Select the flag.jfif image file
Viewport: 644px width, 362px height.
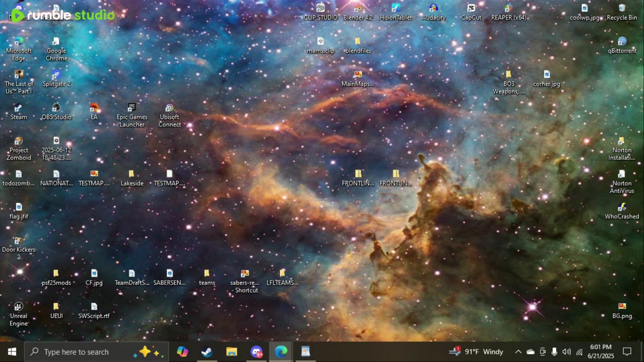pyautogui.click(x=19, y=211)
